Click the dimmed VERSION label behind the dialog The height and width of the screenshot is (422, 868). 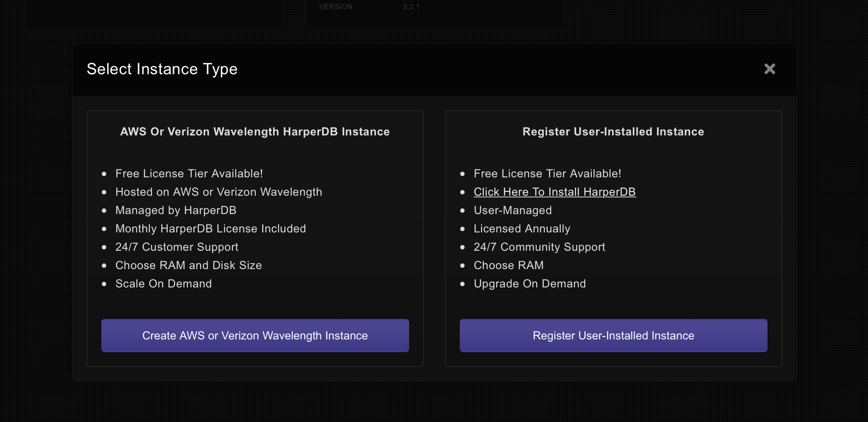[336, 7]
